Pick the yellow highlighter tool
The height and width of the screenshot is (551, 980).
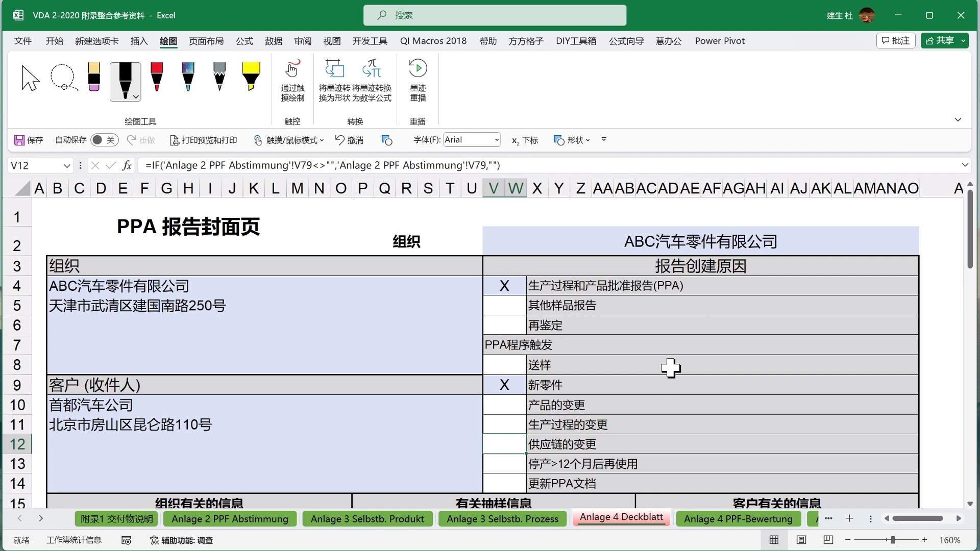coord(251,78)
